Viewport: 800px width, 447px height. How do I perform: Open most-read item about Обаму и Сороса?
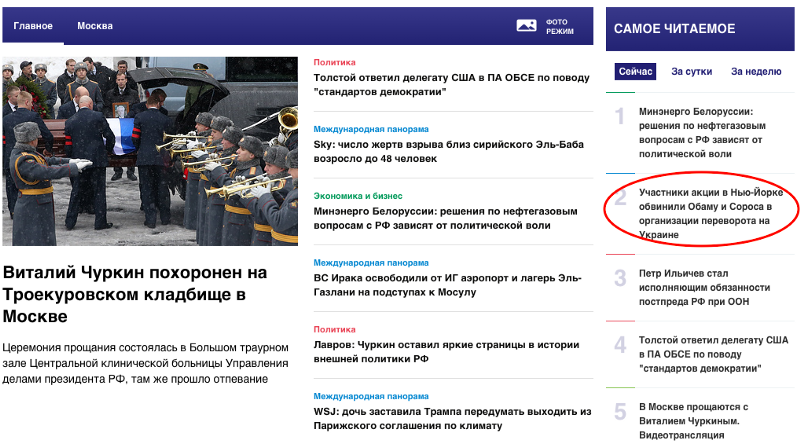click(x=711, y=213)
